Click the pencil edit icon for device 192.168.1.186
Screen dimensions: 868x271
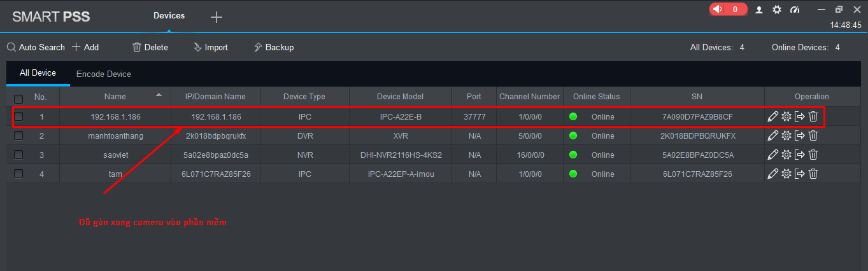tap(773, 116)
